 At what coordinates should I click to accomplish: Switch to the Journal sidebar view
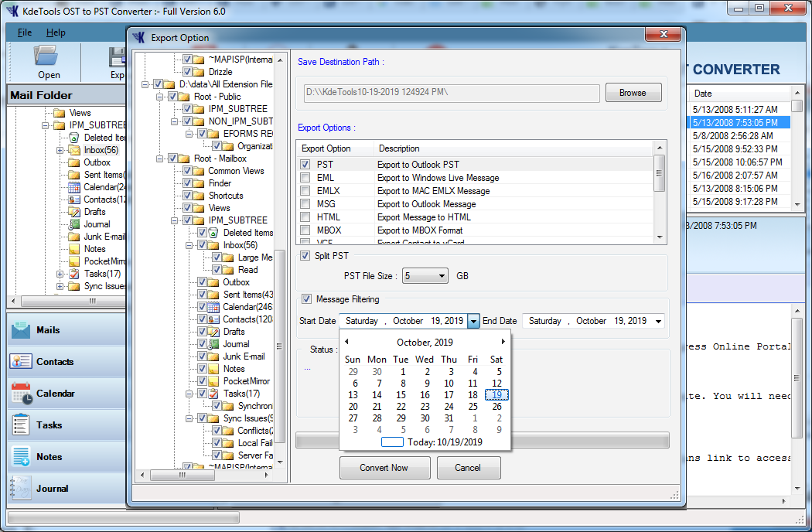[x=49, y=488]
